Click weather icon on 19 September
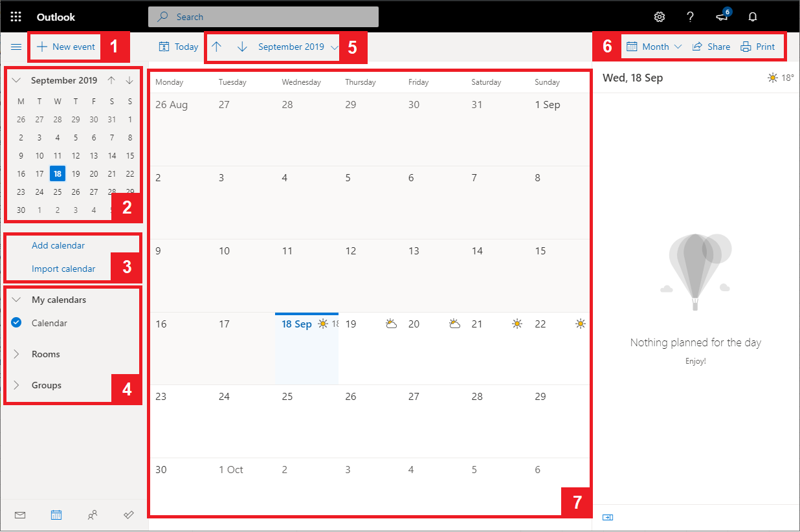Viewport: 800px width, 532px height. click(x=391, y=324)
